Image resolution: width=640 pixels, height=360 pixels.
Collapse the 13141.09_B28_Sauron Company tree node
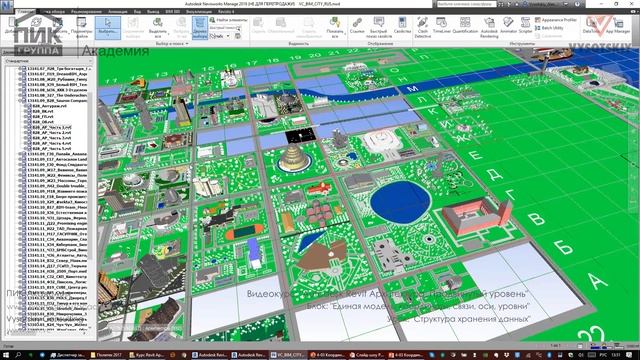pyautogui.click(x=20, y=100)
